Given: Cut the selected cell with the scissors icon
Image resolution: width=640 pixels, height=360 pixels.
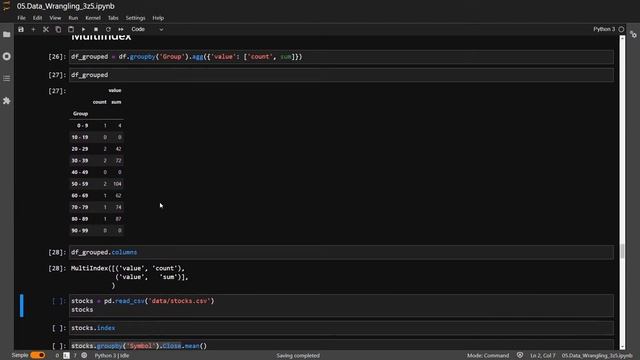Looking at the screenshot, I should point(46,29).
